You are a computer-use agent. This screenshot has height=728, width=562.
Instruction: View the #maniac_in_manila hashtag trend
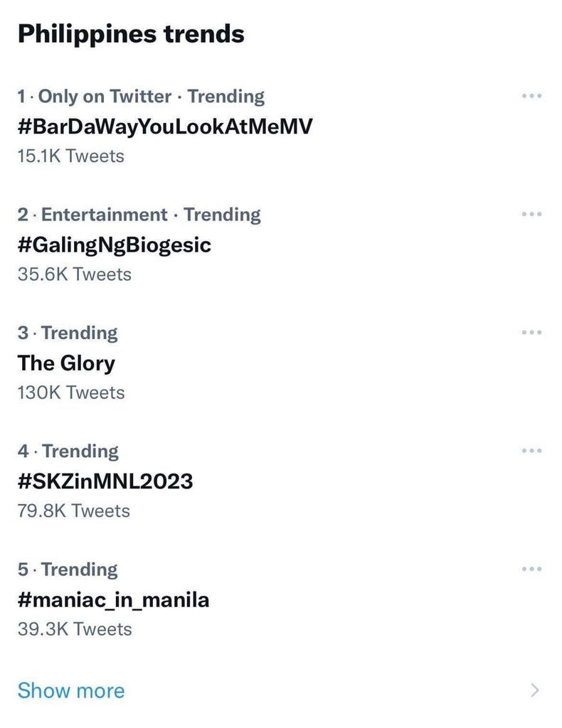click(113, 600)
